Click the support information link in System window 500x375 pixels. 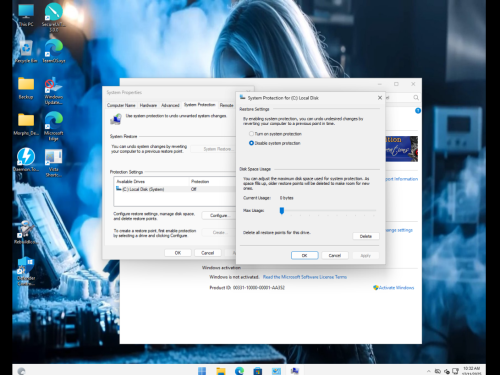402,179
